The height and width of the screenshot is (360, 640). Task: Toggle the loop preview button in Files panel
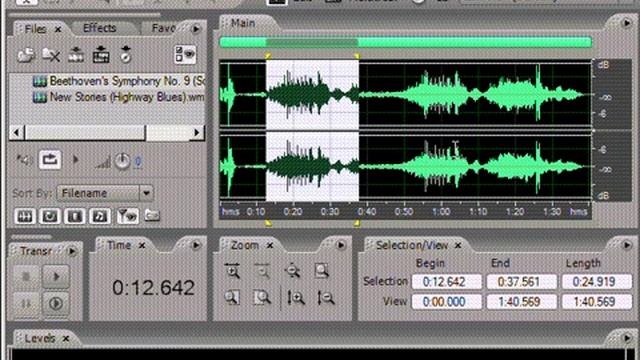pos(50,160)
